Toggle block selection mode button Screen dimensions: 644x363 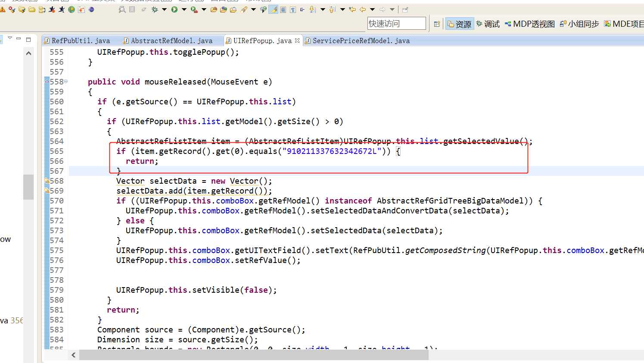click(283, 9)
